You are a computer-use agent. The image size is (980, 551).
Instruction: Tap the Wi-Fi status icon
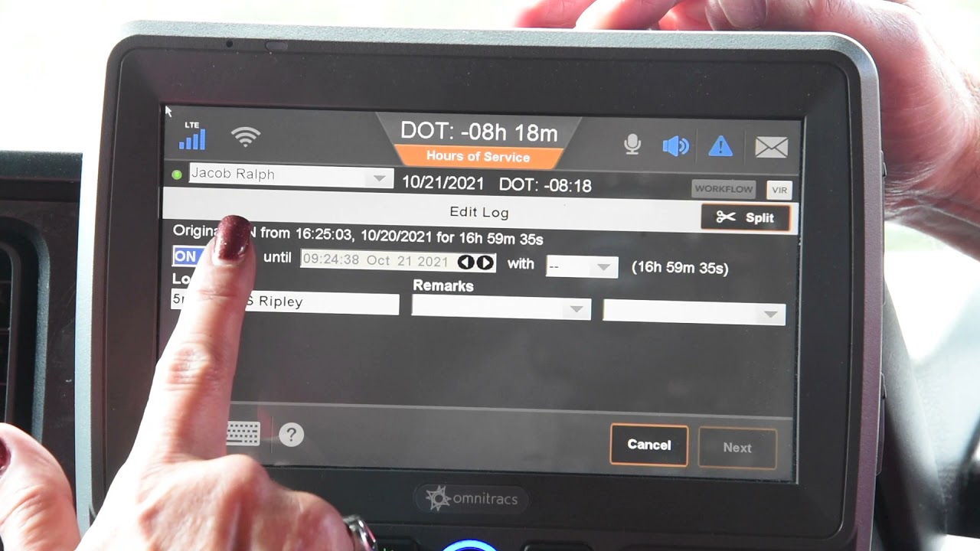point(245,137)
